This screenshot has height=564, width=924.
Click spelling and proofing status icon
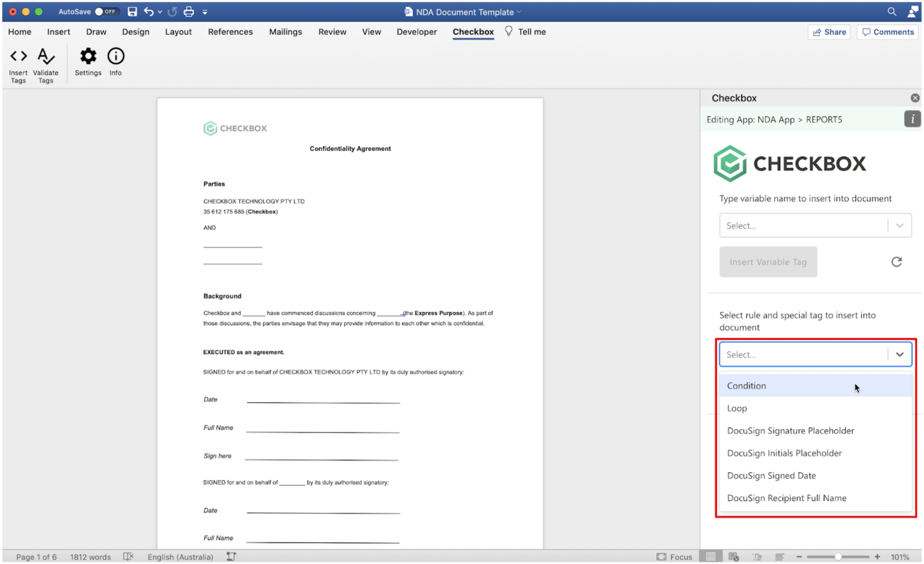click(128, 557)
